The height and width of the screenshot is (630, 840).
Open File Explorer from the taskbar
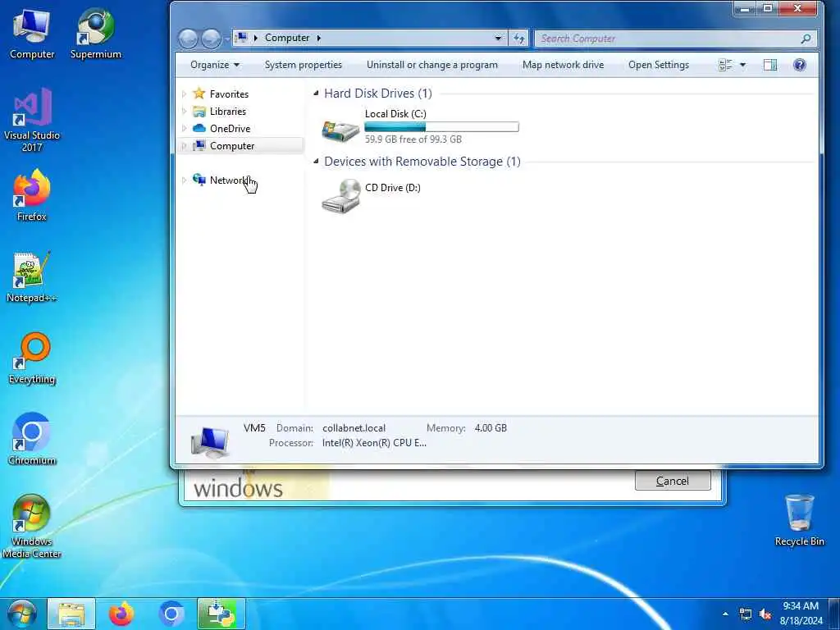(71, 614)
